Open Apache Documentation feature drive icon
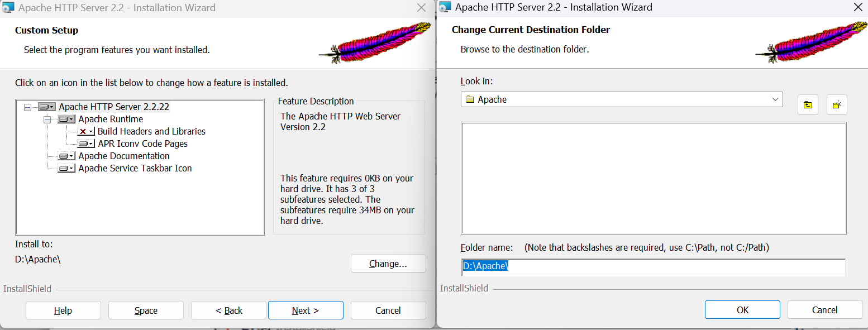Image resolution: width=868 pixels, height=330 pixels. (x=66, y=156)
